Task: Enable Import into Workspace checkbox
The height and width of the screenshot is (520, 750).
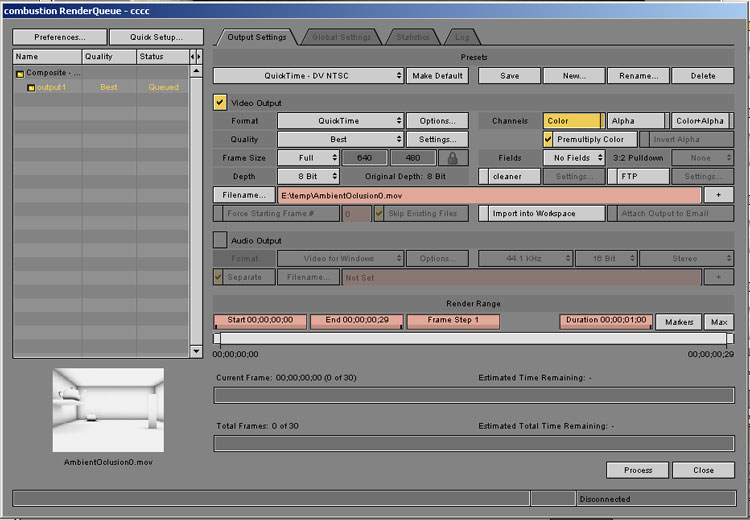Action: (x=484, y=213)
